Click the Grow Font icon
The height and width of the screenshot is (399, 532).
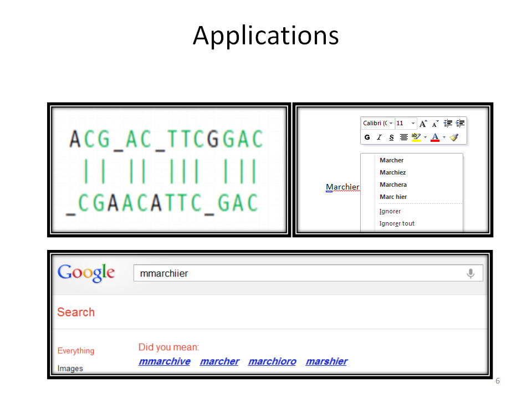point(423,124)
